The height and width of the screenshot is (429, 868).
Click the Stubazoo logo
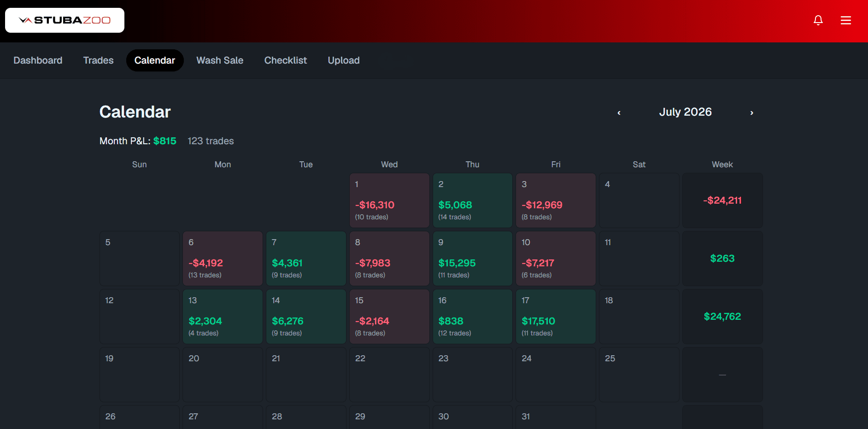tap(65, 20)
